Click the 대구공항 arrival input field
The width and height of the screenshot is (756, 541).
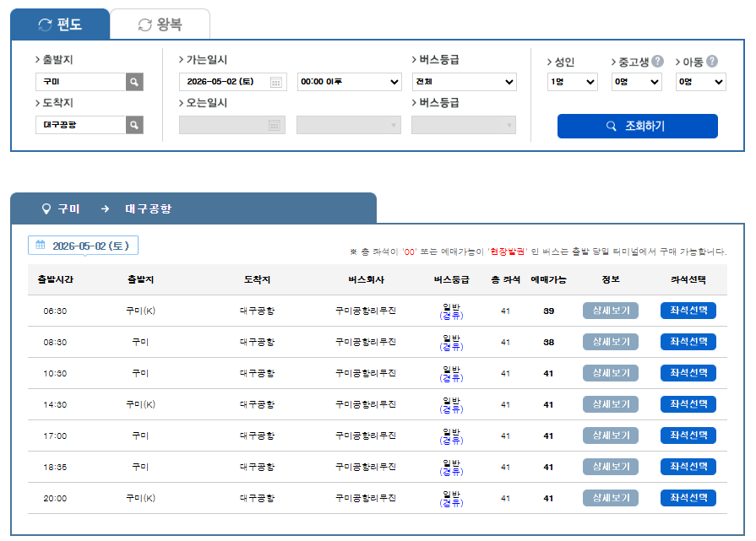click(80, 125)
